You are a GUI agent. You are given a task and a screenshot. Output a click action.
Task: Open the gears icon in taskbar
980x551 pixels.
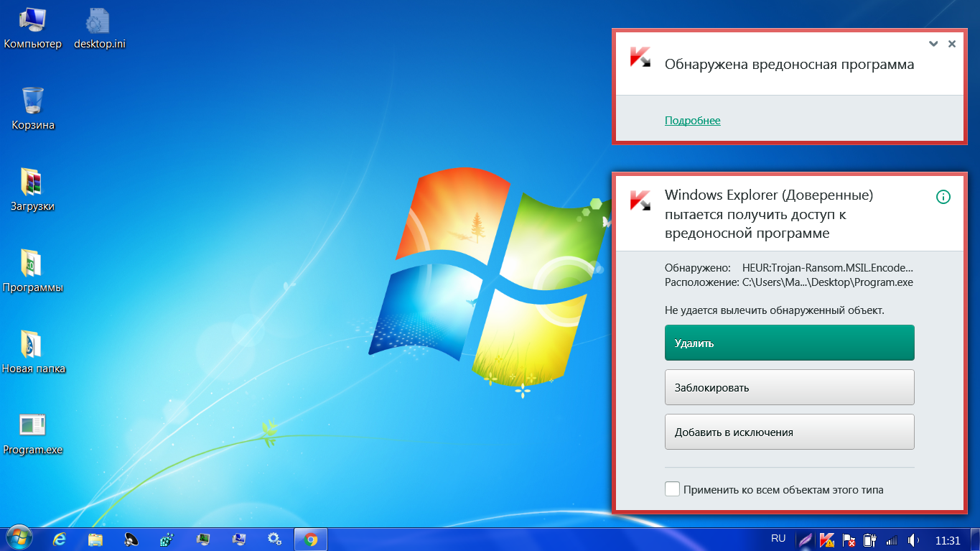(274, 540)
